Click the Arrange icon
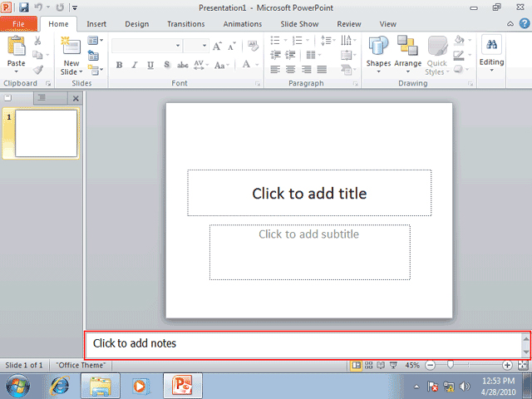The width and height of the screenshot is (532, 399). tap(407, 46)
